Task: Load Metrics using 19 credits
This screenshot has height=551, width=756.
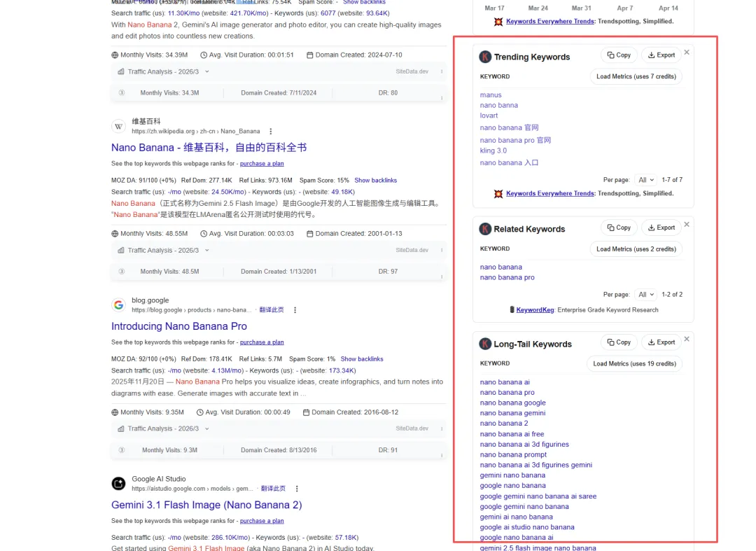Action: coord(634,364)
